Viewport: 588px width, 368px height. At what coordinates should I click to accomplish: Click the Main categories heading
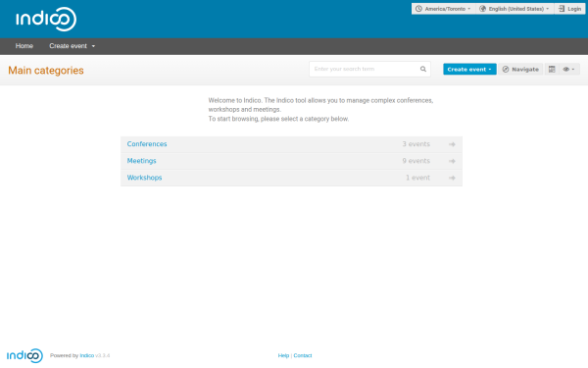[x=46, y=71]
